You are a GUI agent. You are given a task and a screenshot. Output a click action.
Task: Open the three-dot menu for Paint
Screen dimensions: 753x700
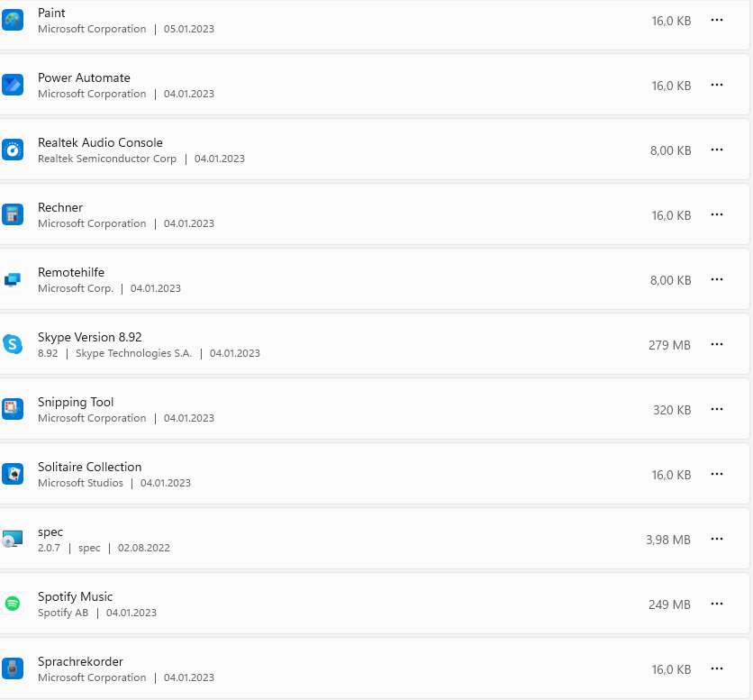717,20
